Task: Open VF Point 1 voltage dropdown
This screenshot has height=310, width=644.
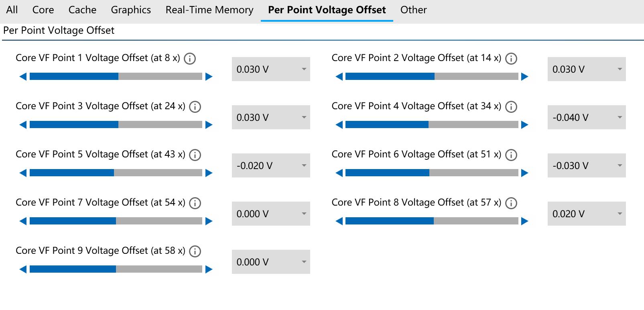Action: tap(271, 69)
